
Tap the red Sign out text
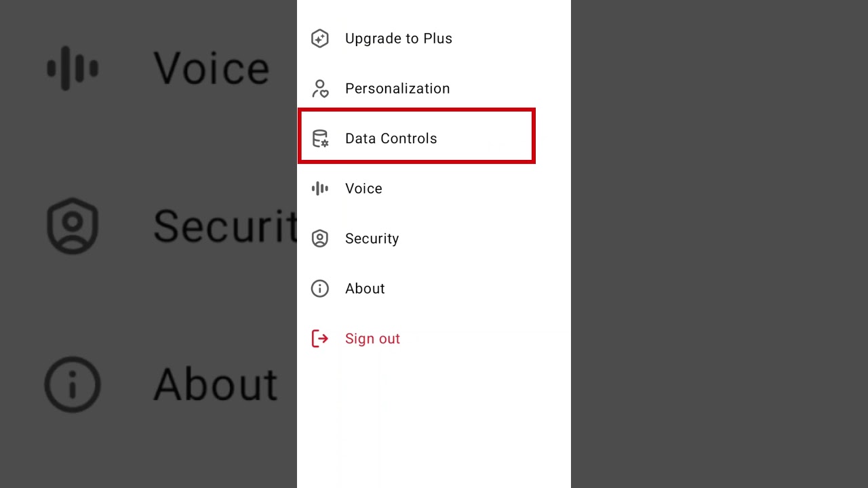(x=372, y=339)
